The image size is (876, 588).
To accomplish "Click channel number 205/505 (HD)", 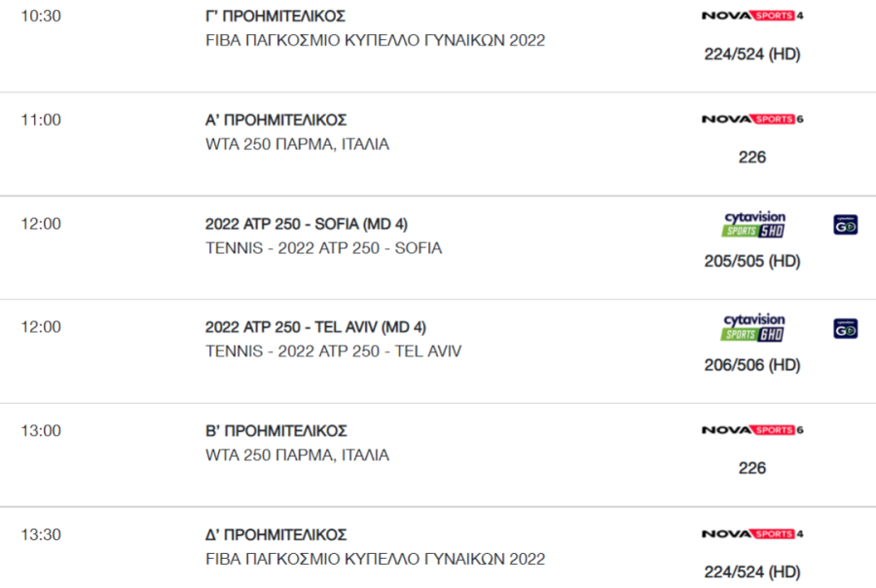I will point(752,261).
